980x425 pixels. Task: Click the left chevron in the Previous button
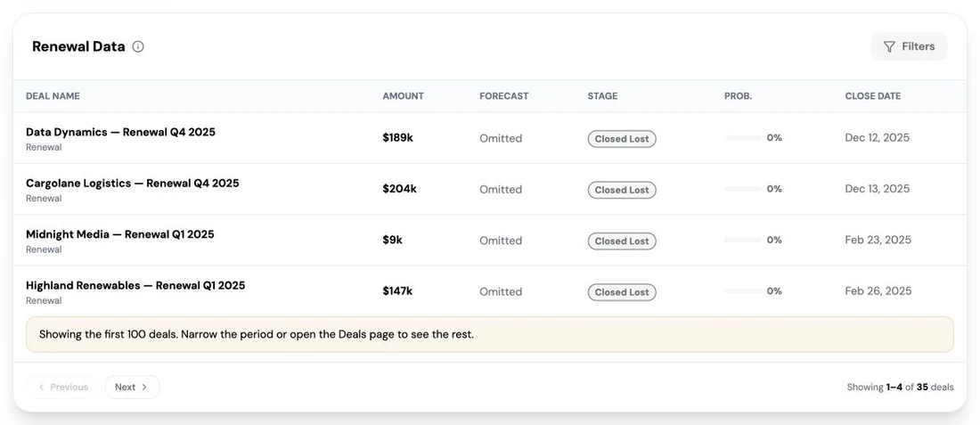42,387
